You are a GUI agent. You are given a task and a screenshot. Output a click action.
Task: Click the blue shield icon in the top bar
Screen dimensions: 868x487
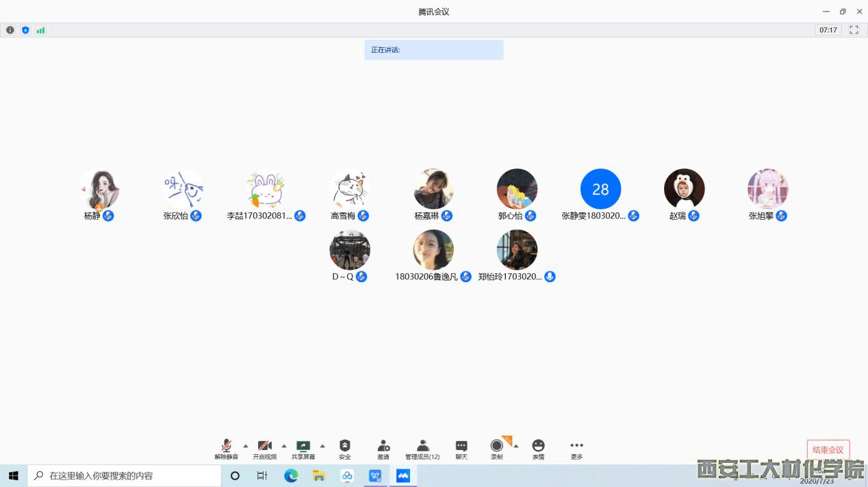[25, 30]
